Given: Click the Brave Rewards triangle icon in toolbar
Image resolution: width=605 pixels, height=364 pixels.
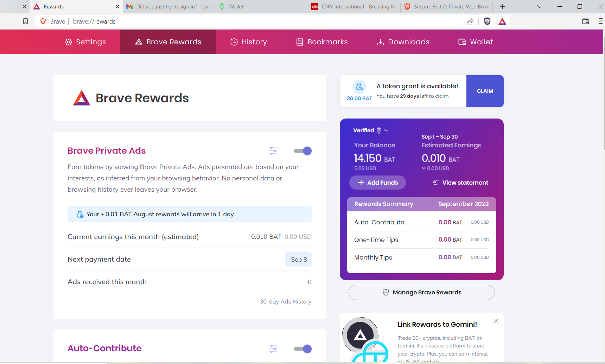Looking at the screenshot, I should [x=502, y=21].
